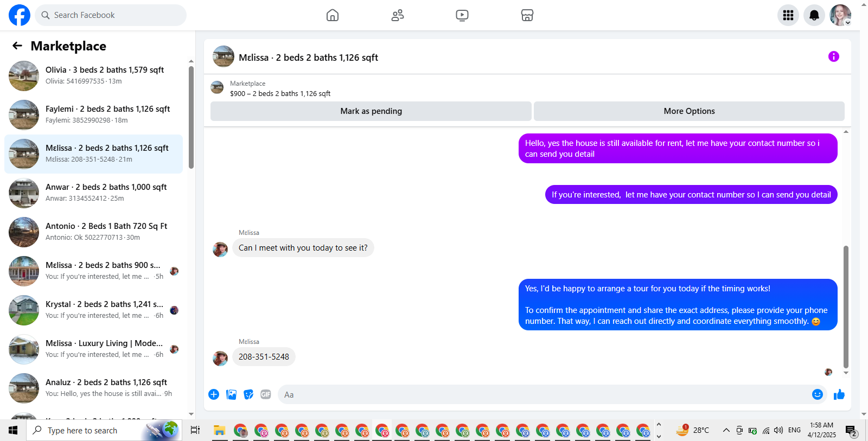Open Krystal's 2 beds 2 baths conversation
The width and height of the screenshot is (868, 441).
coord(93,310)
